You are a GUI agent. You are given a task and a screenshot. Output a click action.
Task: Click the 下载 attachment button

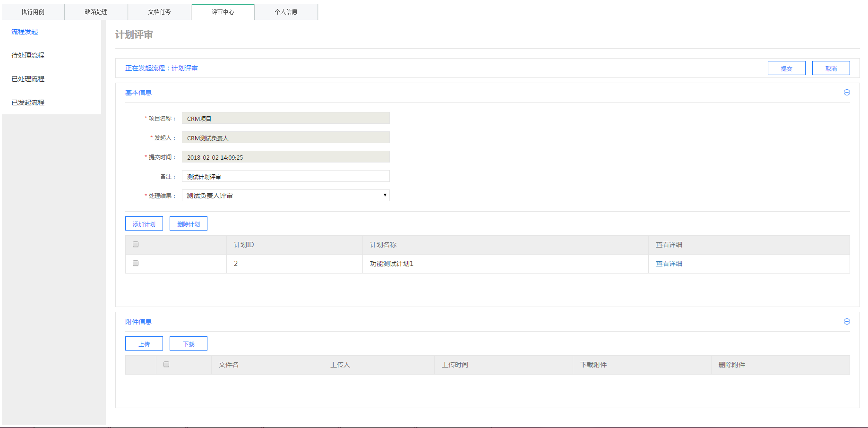pyautogui.click(x=189, y=344)
